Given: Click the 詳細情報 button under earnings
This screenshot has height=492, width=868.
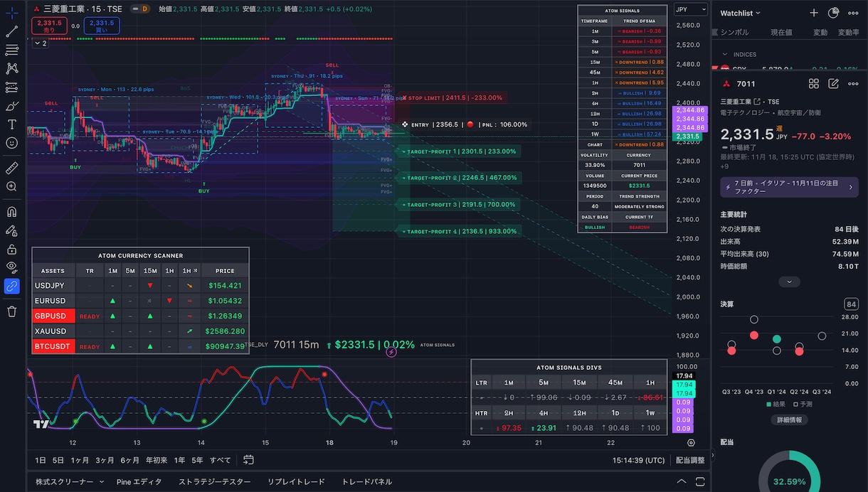Looking at the screenshot, I should pos(789,419).
